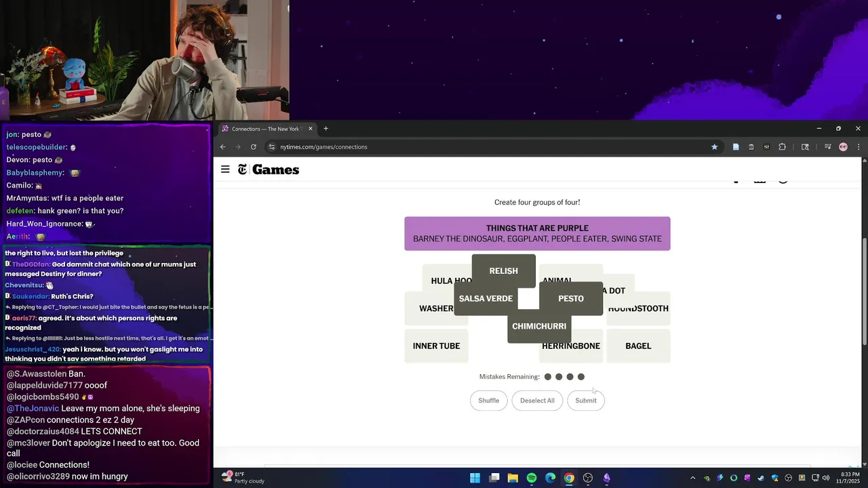Open Spotify from the taskbar

pyautogui.click(x=532, y=478)
